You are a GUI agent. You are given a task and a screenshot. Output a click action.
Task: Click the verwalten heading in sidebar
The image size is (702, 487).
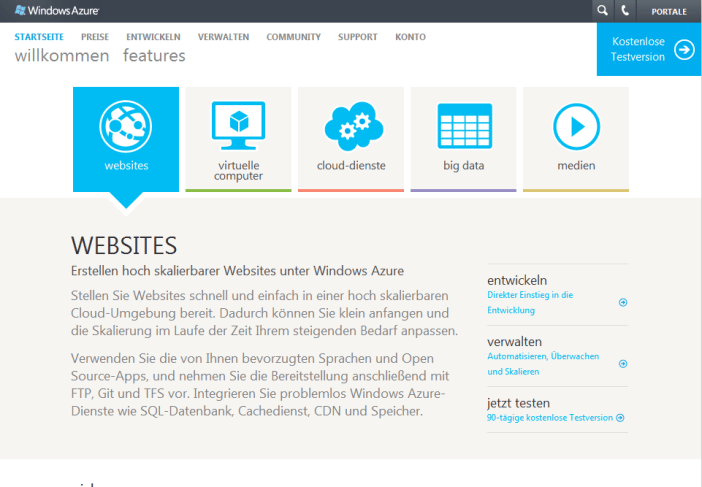(x=514, y=342)
